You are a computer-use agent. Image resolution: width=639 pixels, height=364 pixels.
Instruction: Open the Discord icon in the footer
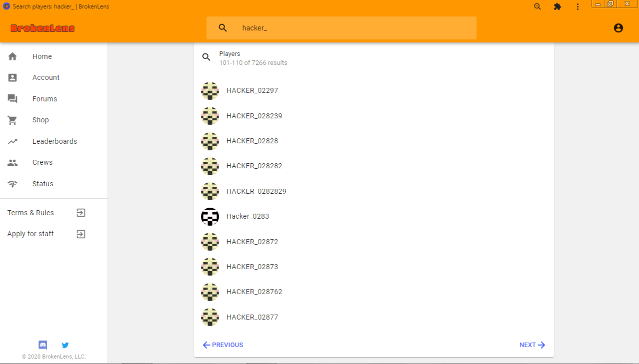tap(43, 345)
